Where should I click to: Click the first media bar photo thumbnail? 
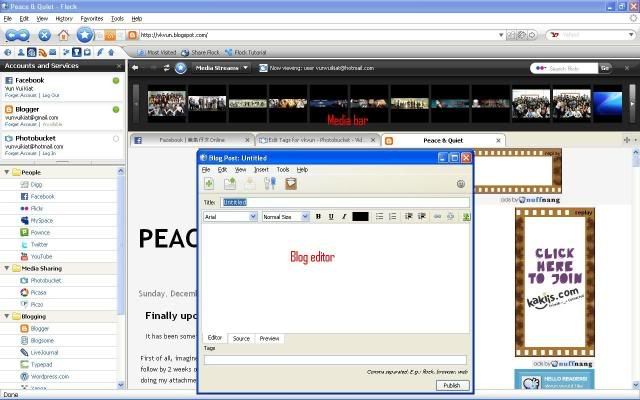coord(167,103)
